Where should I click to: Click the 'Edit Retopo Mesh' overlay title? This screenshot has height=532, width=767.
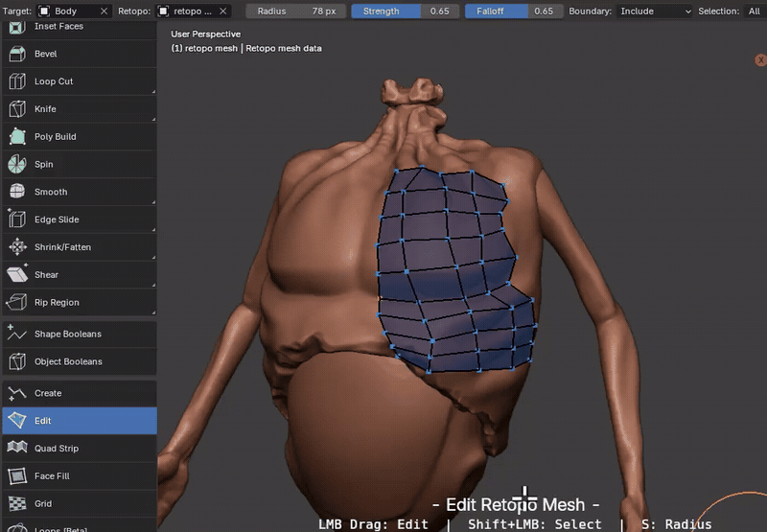516,504
